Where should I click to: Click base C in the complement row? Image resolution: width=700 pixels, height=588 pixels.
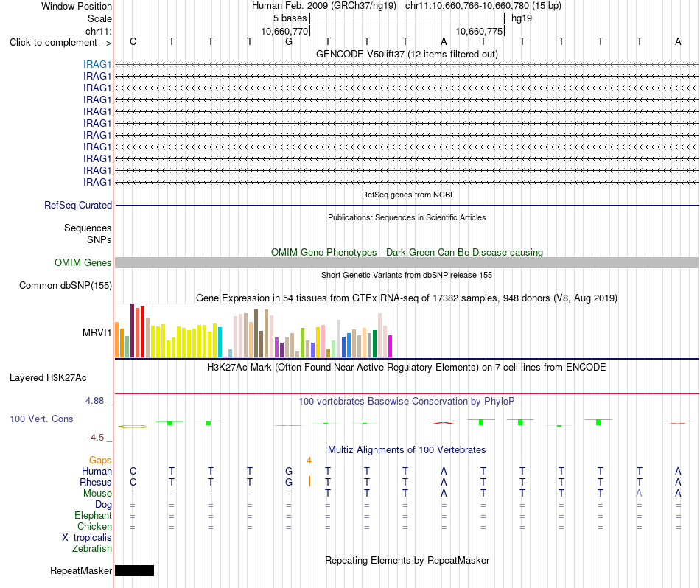pyautogui.click(x=133, y=41)
